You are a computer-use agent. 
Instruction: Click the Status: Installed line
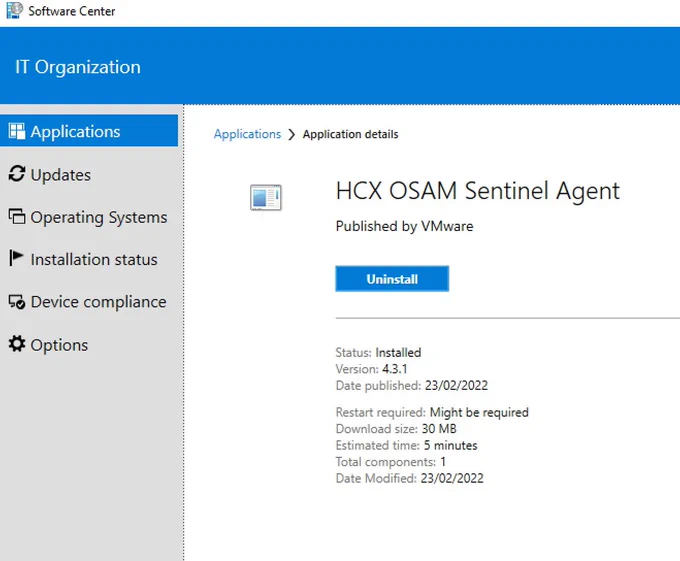[x=378, y=352]
